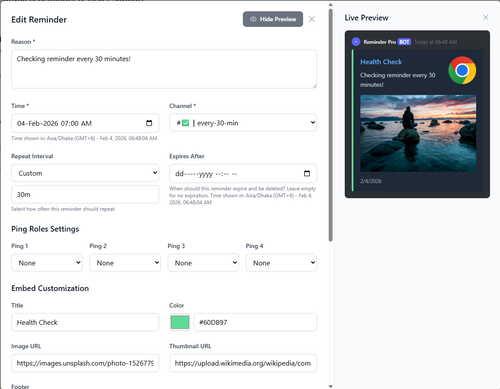Click the Embed Customization heading
The height and width of the screenshot is (389, 500).
pos(50,288)
